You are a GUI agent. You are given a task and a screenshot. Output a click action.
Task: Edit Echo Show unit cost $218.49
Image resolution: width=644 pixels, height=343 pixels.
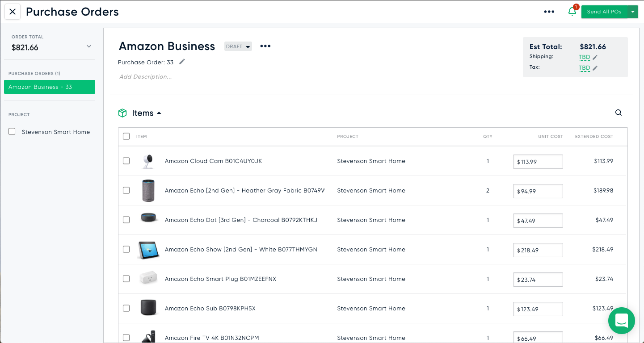coord(538,250)
